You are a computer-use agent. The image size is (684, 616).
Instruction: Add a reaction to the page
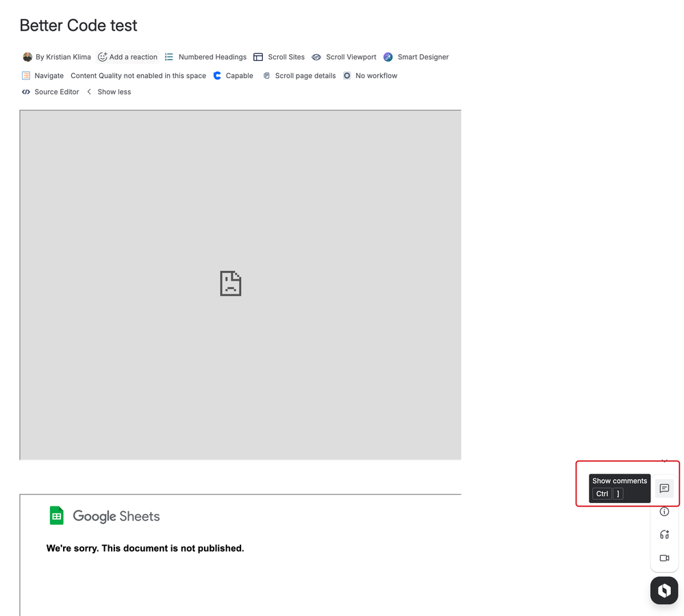(x=127, y=57)
